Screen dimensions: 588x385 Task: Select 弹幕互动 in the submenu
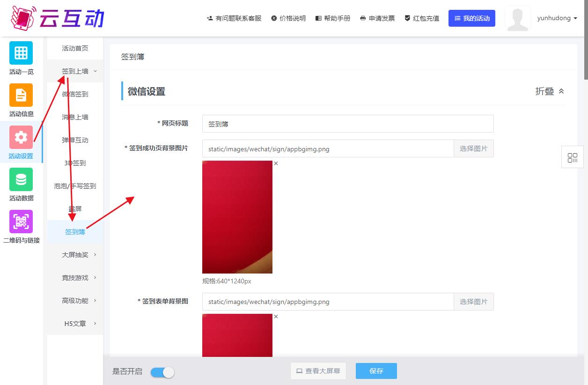click(75, 140)
